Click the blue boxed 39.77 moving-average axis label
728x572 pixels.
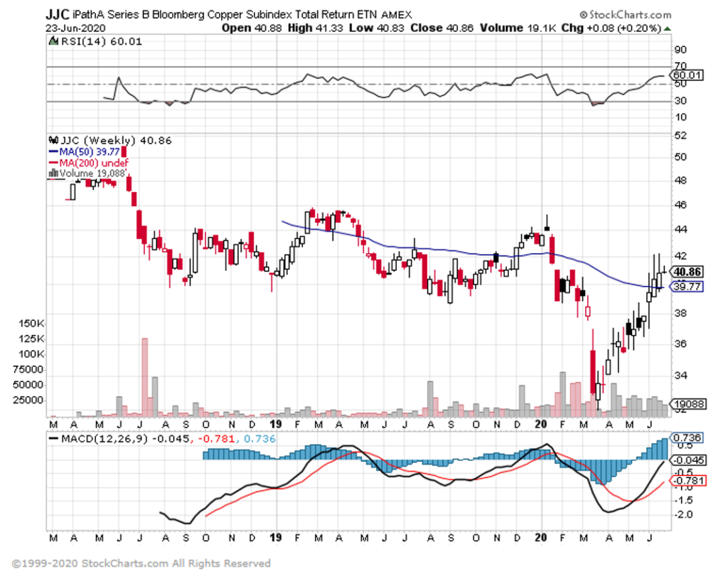(x=687, y=286)
